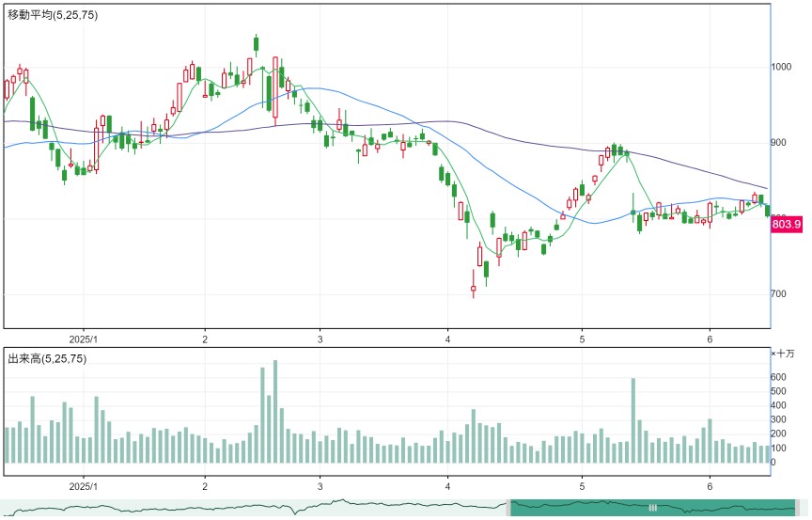Click the range selector's center grip handle

point(653,508)
